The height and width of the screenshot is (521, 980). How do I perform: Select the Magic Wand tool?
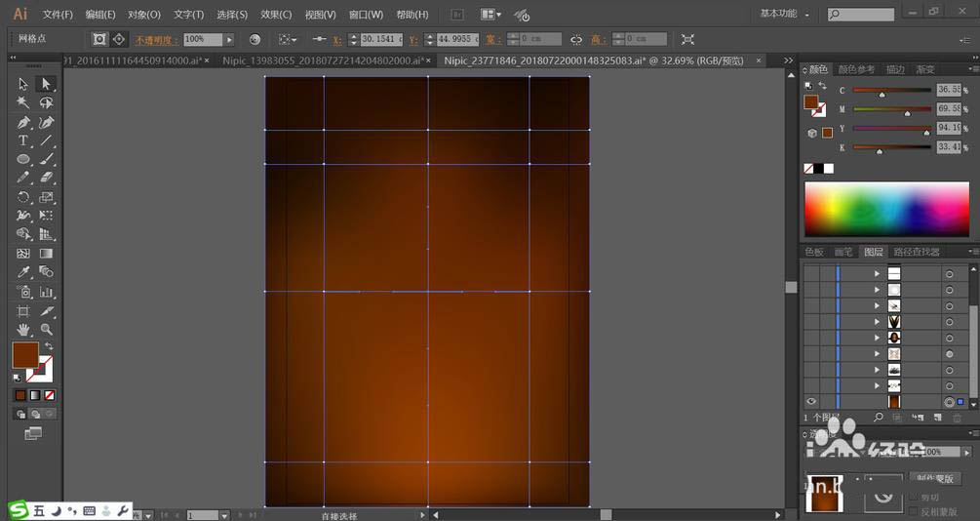[x=23, y=102]
